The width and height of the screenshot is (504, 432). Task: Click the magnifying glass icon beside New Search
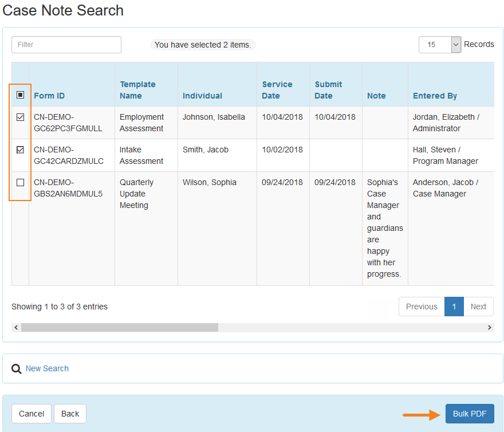[x=16, y=368]
